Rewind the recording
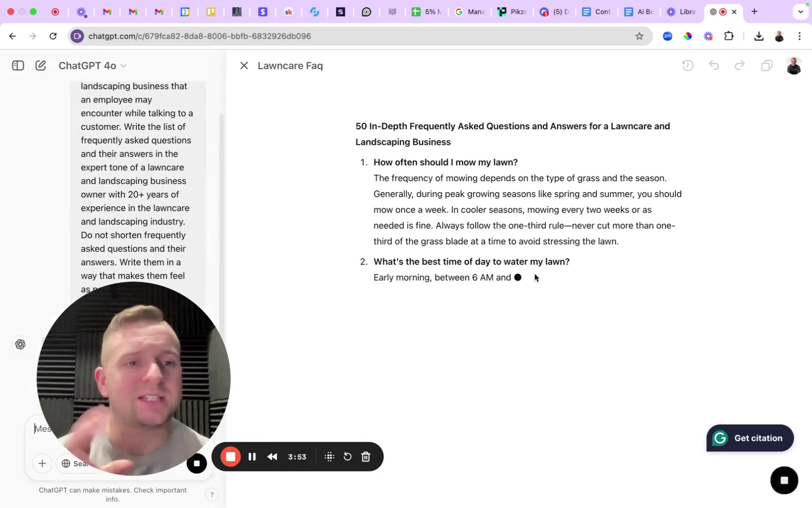 click(x=272, y=457)
